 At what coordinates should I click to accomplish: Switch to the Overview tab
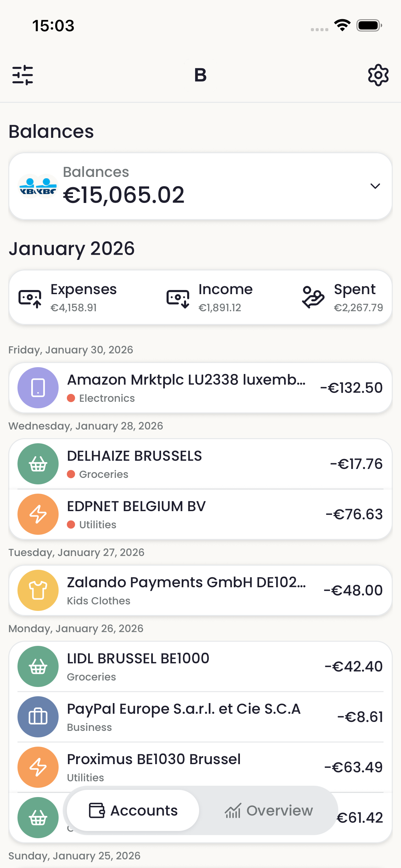pyautogui.click(x=269, y=810)
